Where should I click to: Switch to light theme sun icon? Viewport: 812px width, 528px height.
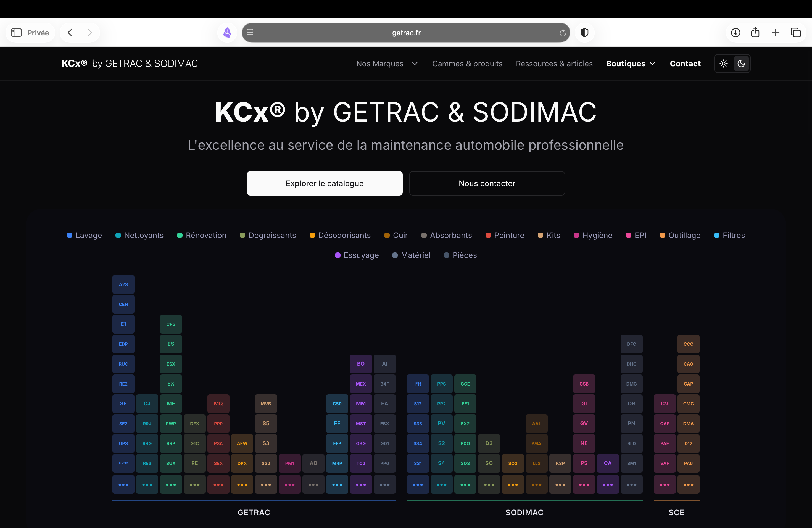[723, 64]
